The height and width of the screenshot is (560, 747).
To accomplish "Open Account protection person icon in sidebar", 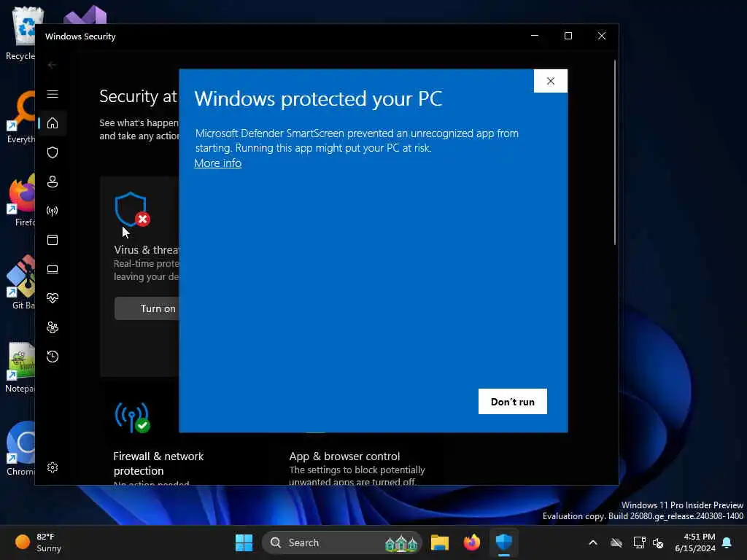I will [x=53, y=182].
